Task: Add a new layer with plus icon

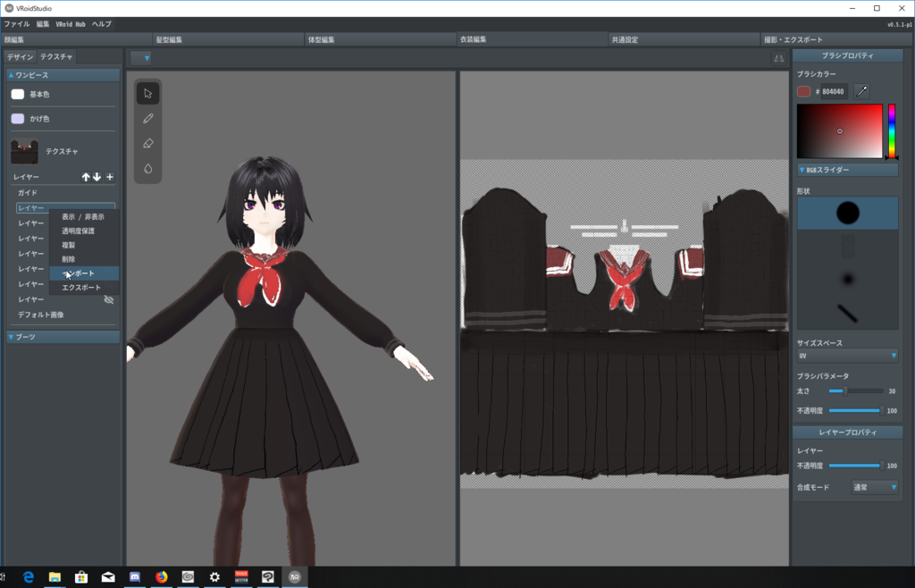Action: 110,177
